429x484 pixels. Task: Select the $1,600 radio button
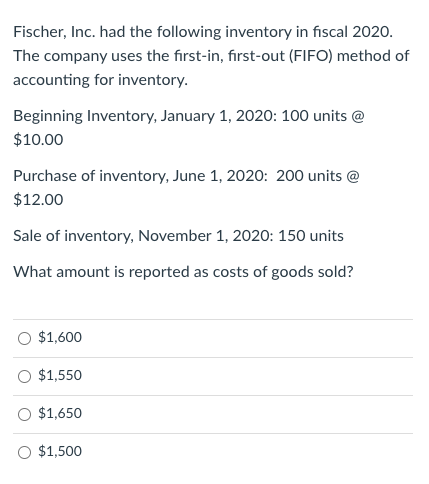[24, 338]
